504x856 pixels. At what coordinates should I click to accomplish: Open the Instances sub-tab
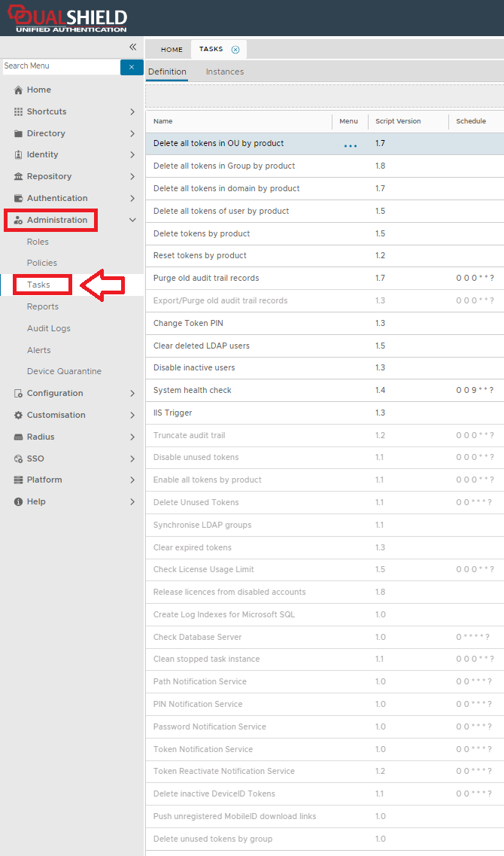click(225, 72)
